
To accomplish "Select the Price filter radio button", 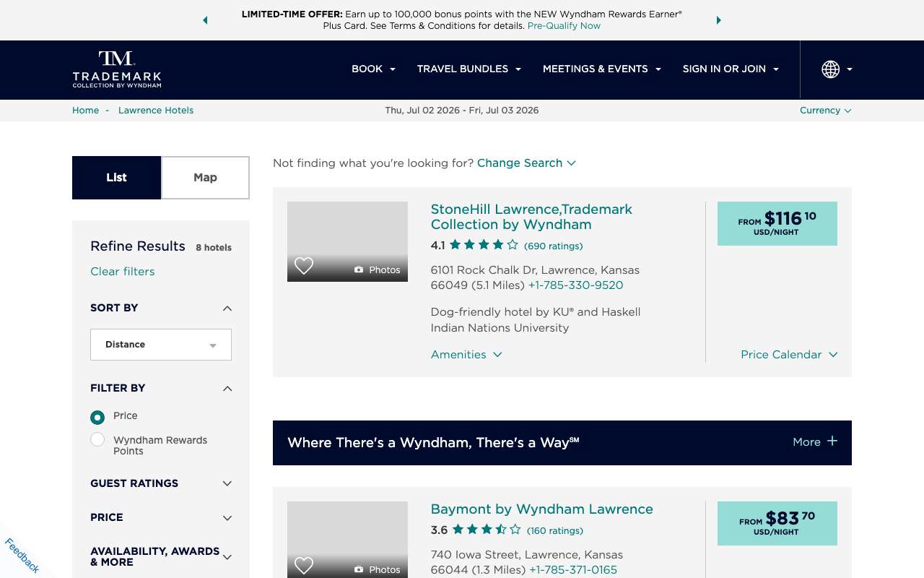I will pyautogui.click(x=97, y=417).
